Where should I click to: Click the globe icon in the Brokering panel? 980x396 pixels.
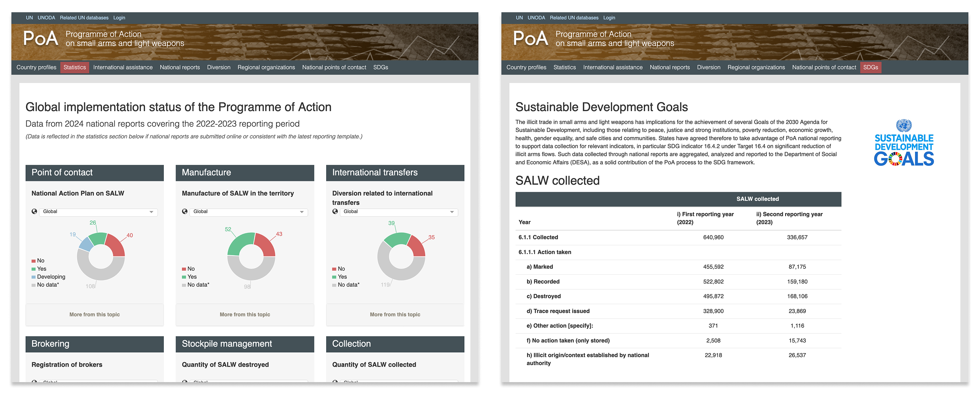(x=34, y=383)
